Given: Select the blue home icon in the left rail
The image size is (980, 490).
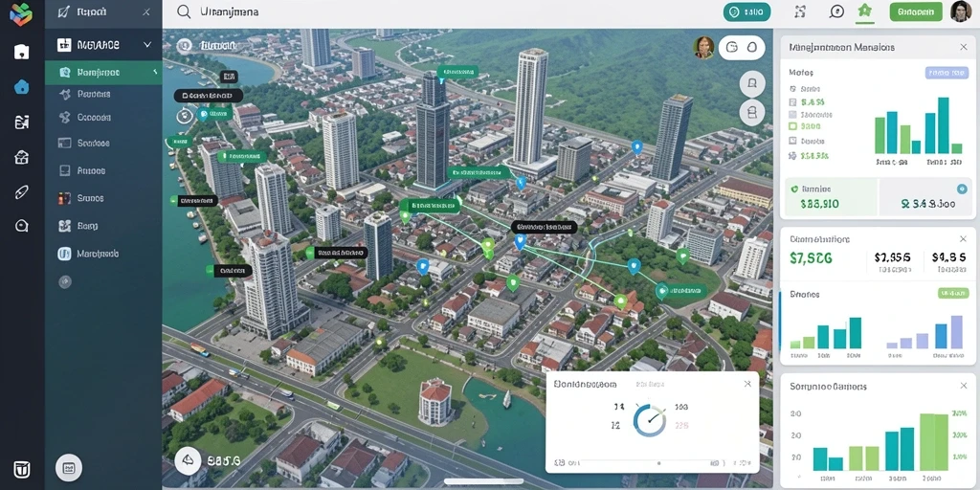Looking at the screenshot, I should [x=21, y=87].
